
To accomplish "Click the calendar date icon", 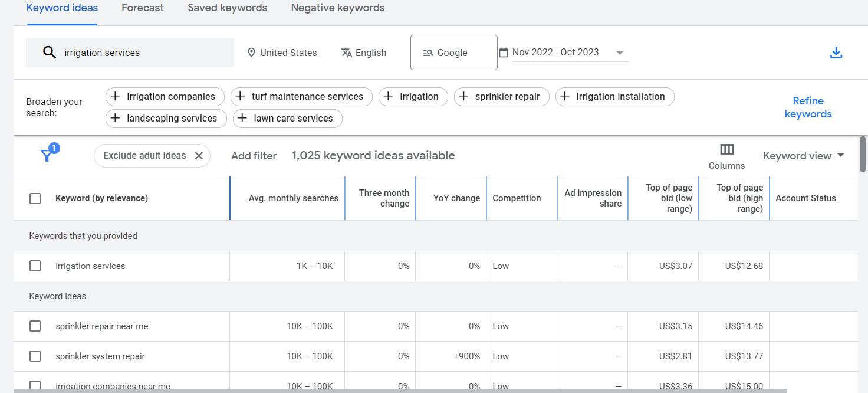I will point(504,53).
